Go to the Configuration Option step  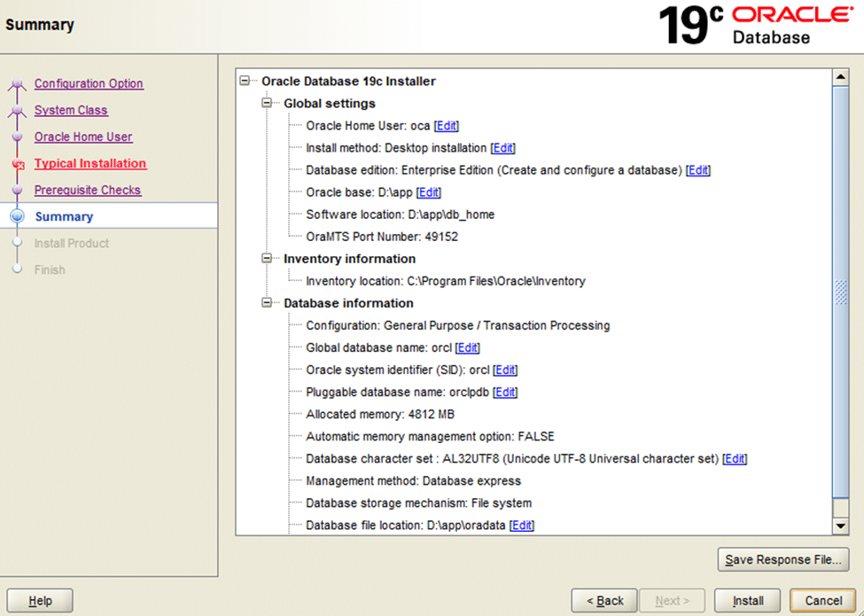pyautogui.click(x=89, y=83)
